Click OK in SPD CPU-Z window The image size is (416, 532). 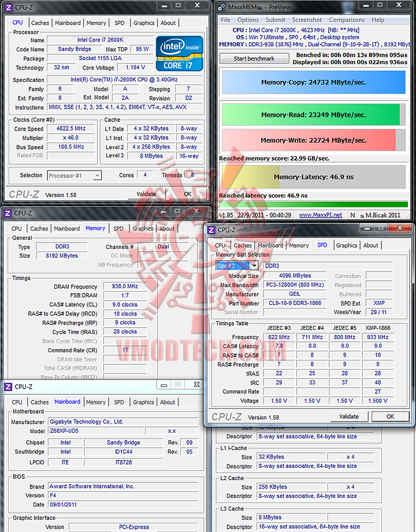pos(391,416)
